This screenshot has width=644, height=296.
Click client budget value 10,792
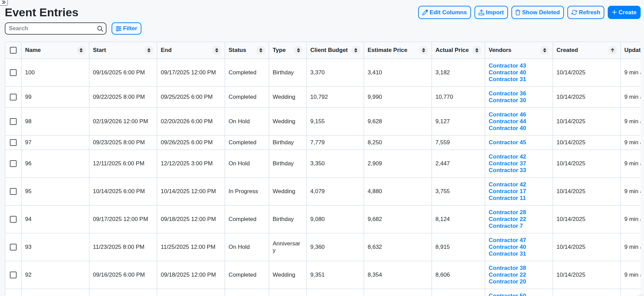(319, 97)
